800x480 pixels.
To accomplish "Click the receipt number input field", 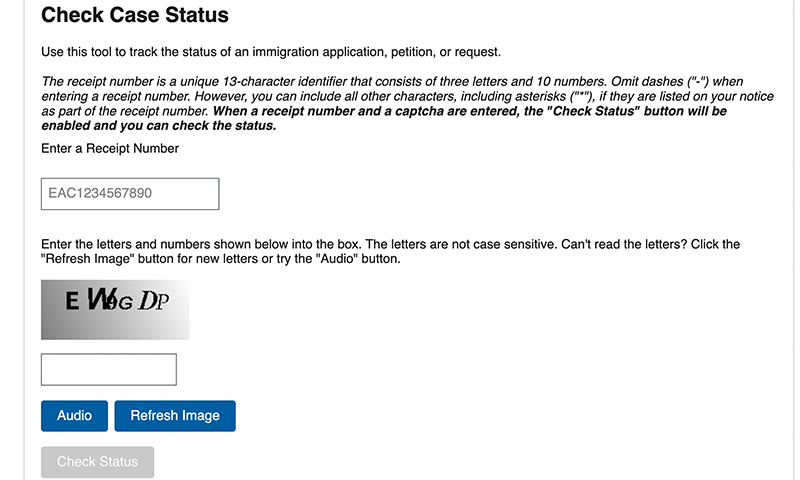I will coord(130,194).
